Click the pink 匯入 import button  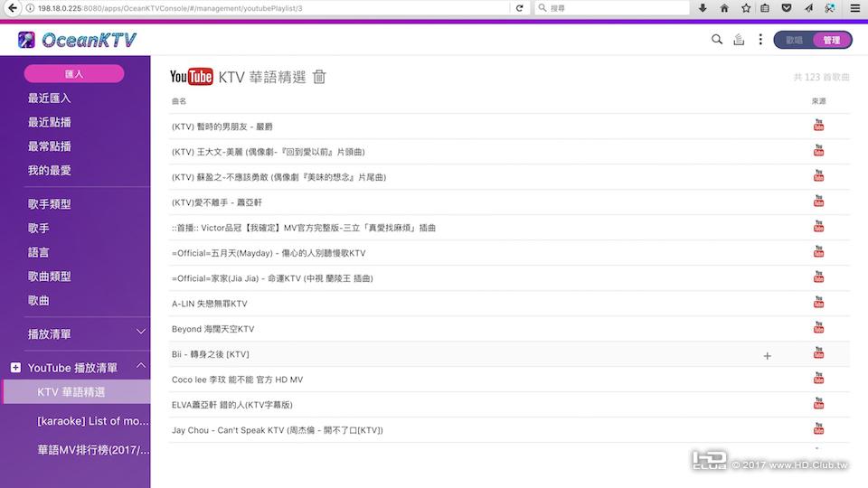coord(74,73)
